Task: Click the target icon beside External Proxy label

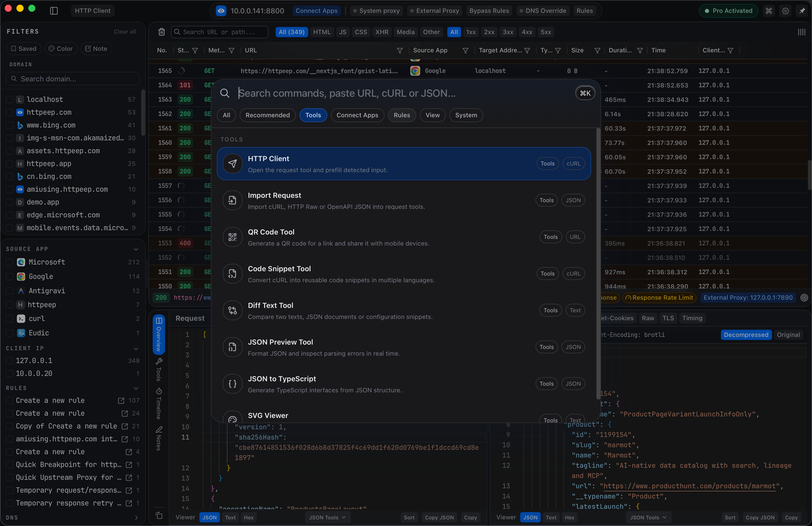Action: [804, 298]
